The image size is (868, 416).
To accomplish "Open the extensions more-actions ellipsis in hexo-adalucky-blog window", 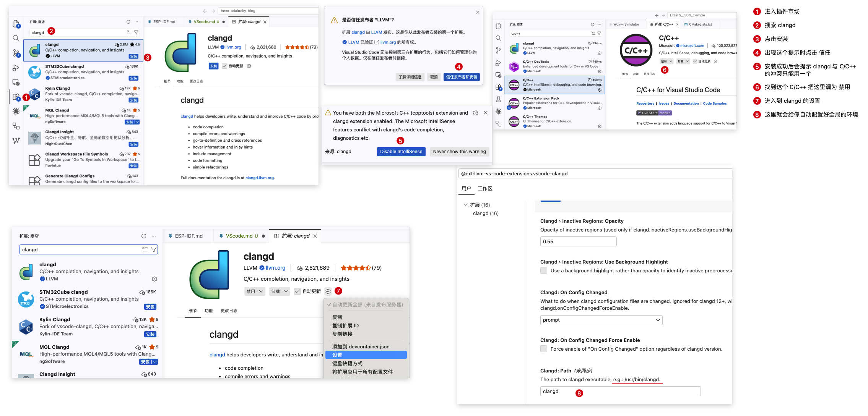I will [137, 22].
